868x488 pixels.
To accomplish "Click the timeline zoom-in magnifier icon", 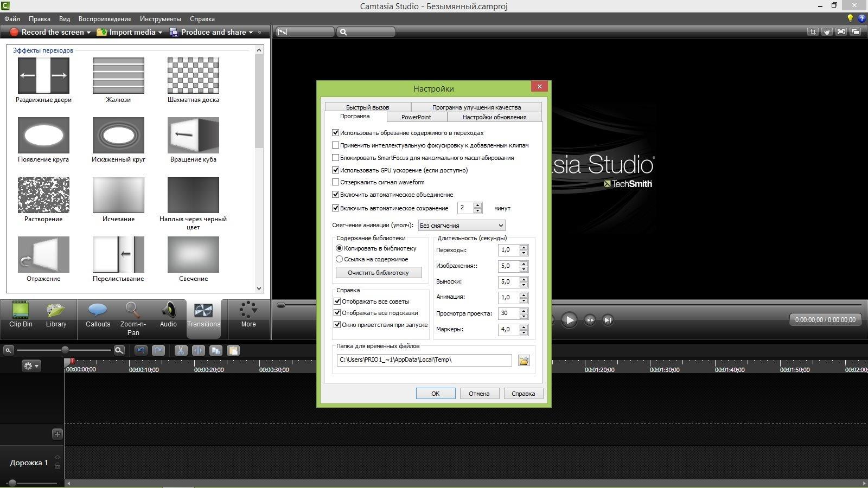I will pyautogui.click(x=119, y=350).
